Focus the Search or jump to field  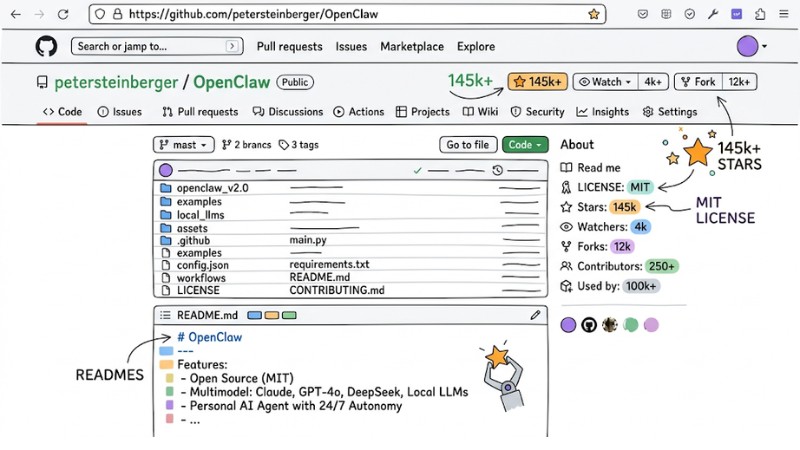click(x=157, y=46)
